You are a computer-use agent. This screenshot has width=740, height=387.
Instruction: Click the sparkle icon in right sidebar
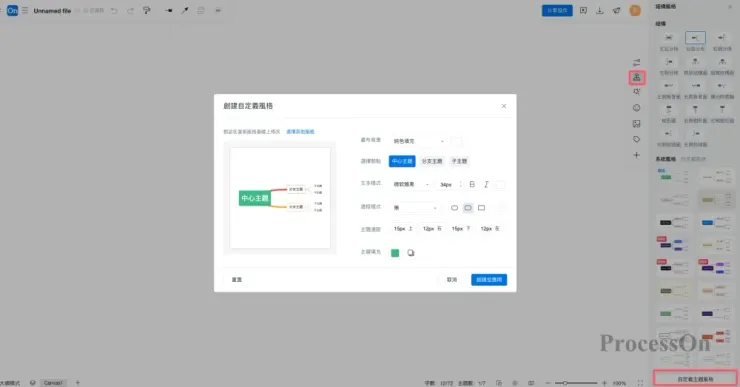click(637, 92)
